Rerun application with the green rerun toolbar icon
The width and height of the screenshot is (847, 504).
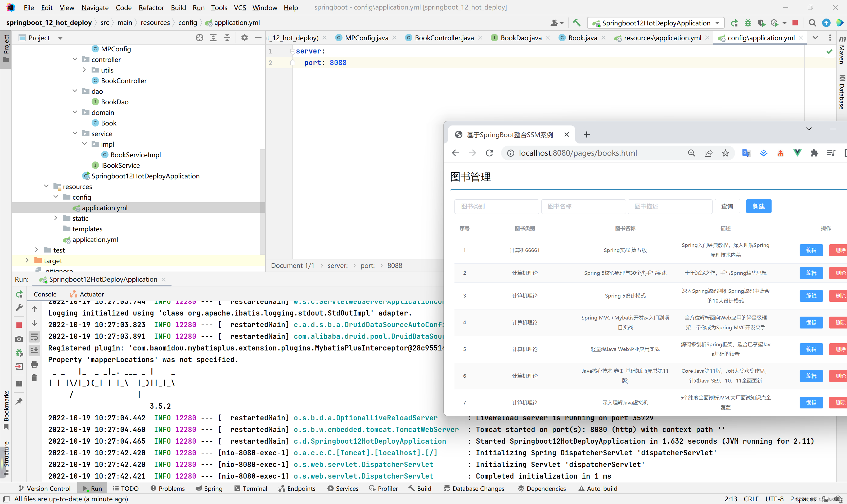click(734, 23)
